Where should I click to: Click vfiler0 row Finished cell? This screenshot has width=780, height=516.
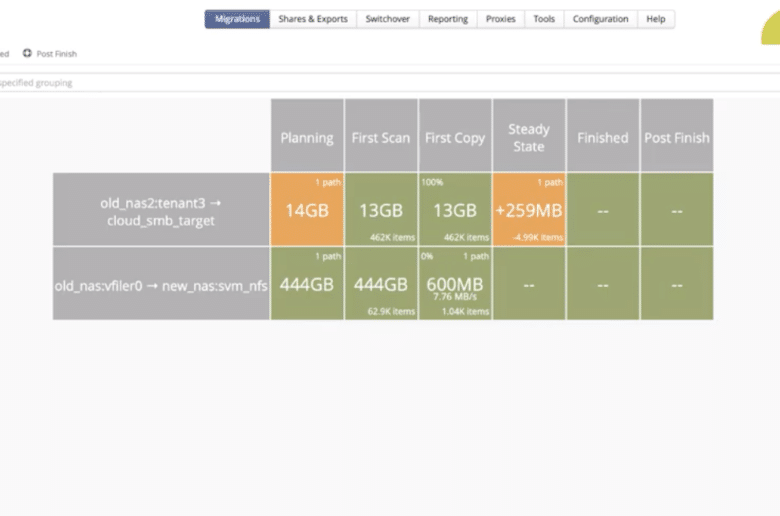click(603, 284)
